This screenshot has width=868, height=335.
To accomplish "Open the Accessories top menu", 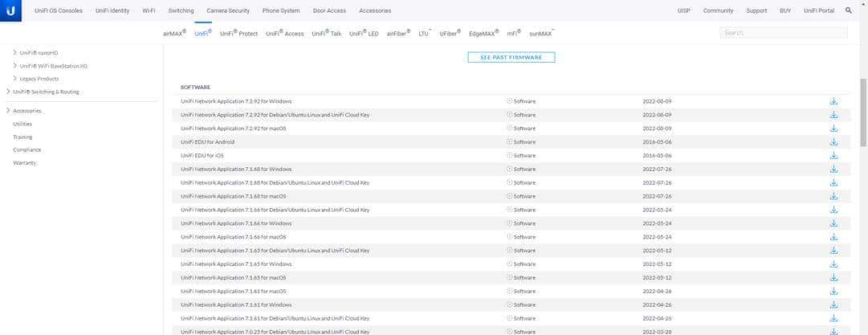I will (x=375, y=10).
